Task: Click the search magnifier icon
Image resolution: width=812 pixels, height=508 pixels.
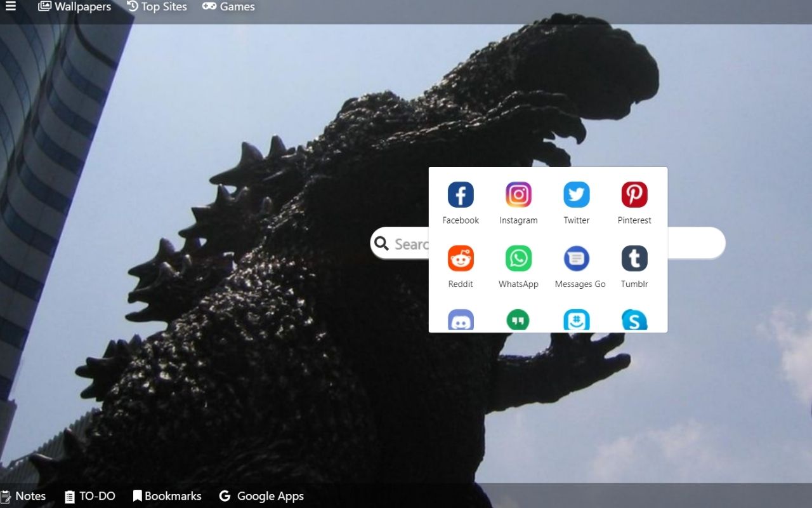Action: tap(381, 244)
